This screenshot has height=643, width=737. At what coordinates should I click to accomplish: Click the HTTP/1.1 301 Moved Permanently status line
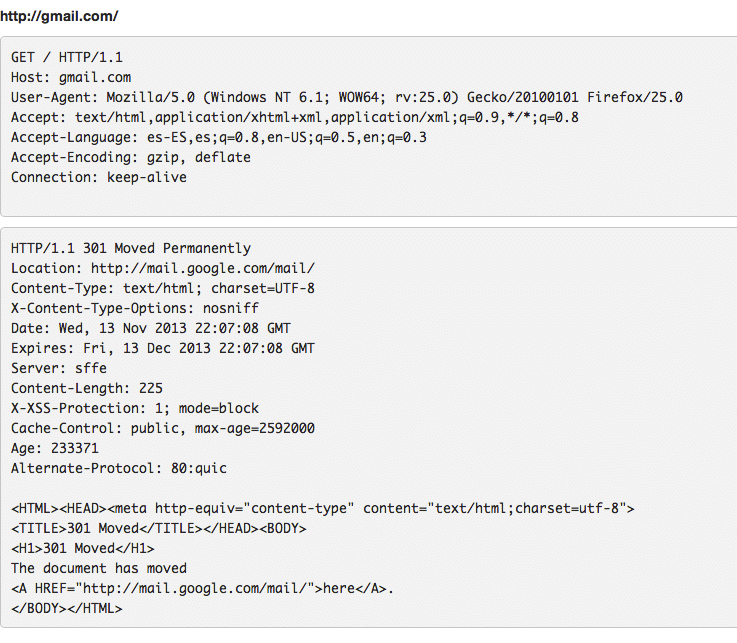click(x=131, y=248)
